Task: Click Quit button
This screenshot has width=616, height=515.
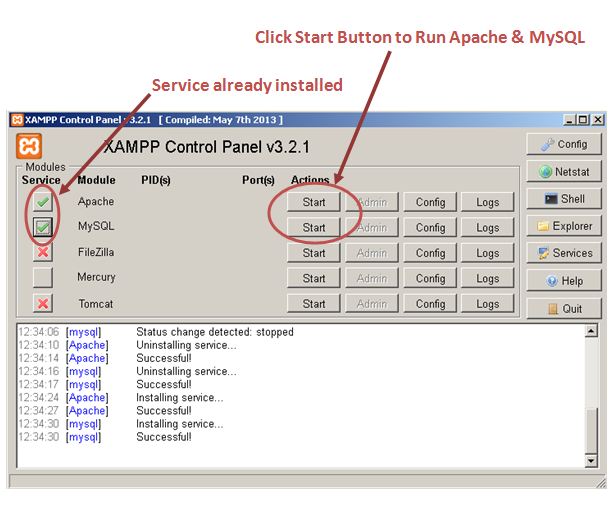Action: (564, 308)
